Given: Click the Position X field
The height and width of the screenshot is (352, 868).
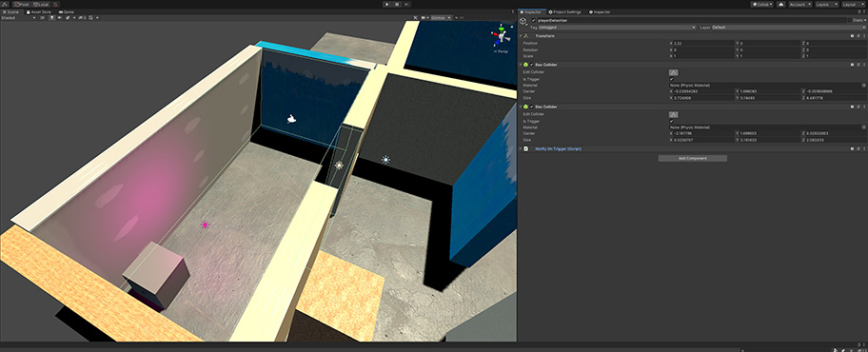Looking at the screenshot, I should 704,43.
